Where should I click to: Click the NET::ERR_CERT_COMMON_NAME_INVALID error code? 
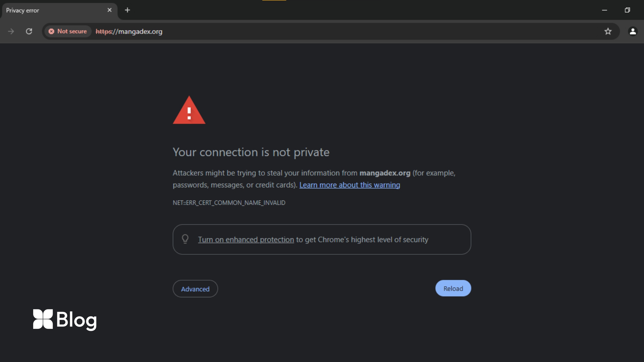click(229, 203)
